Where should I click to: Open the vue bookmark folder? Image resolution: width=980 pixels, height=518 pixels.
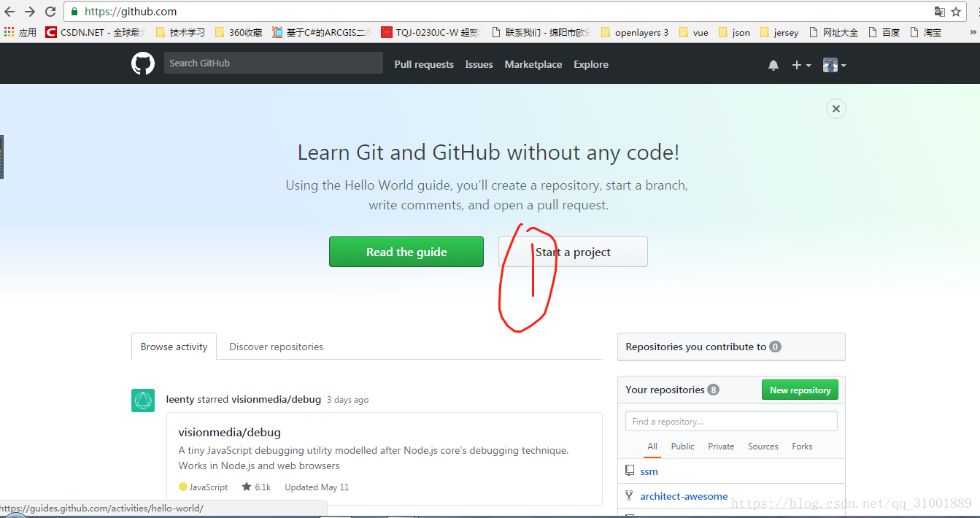point(693,32)
